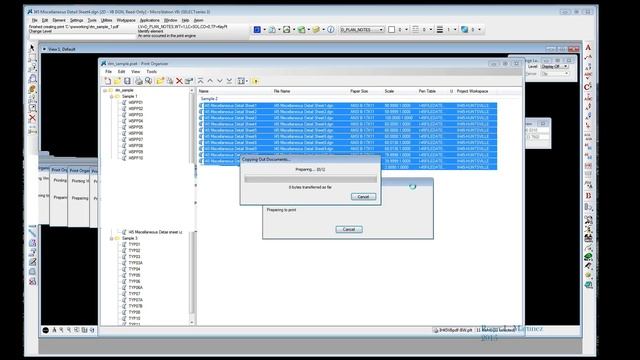Collapse the Sample 1 folder expander
The image size is (640, 360).
[111, 96]
